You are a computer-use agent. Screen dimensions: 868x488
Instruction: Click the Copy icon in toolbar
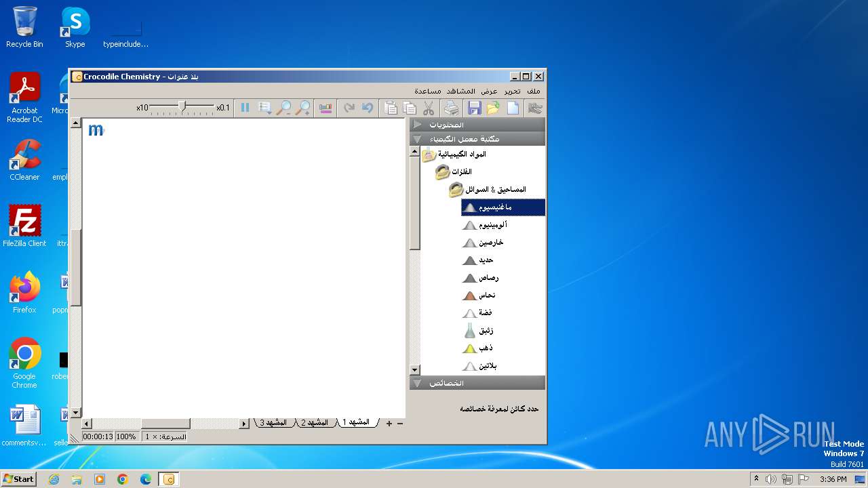pos(410,108)
